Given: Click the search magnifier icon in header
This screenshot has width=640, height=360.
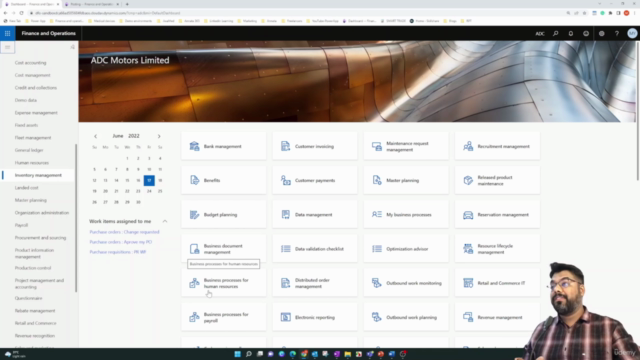Looking at the screenshot, I should click(556, 33).
